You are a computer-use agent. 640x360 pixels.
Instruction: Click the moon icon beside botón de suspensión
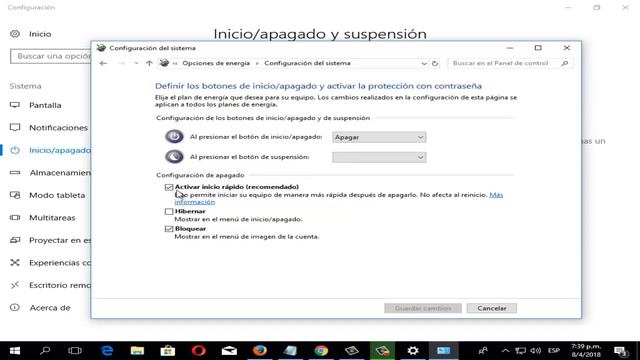click(174, 156)
